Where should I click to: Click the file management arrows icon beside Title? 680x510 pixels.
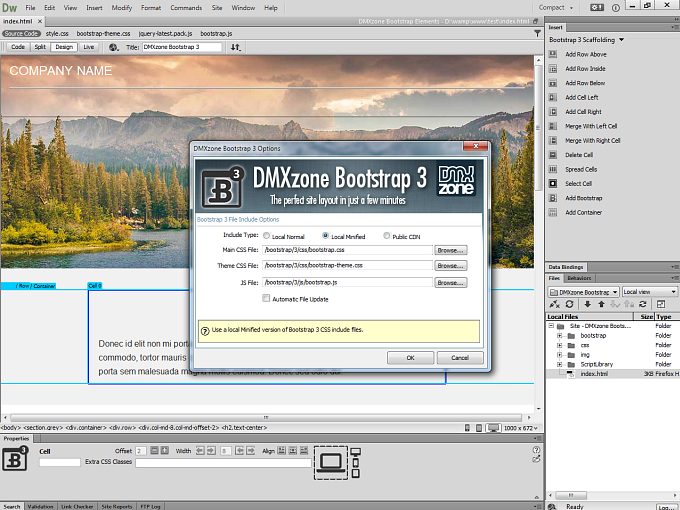click(235, 47)
